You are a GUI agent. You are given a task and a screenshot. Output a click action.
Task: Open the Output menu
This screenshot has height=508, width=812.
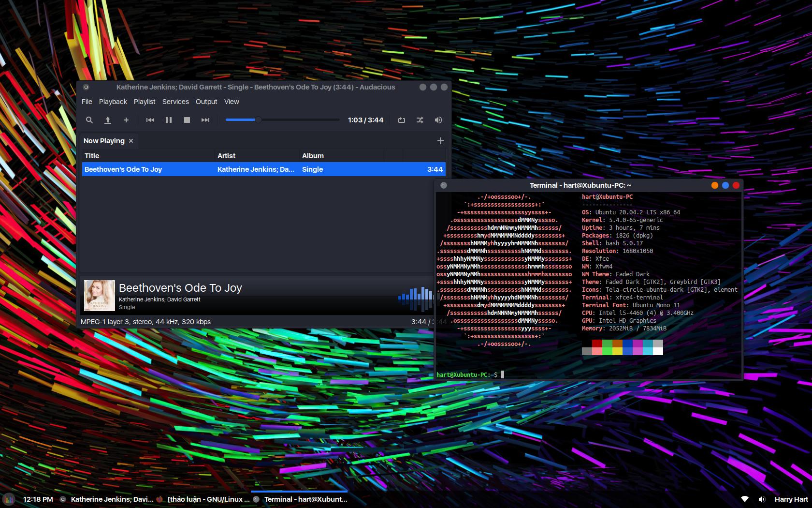pos(206,102)
